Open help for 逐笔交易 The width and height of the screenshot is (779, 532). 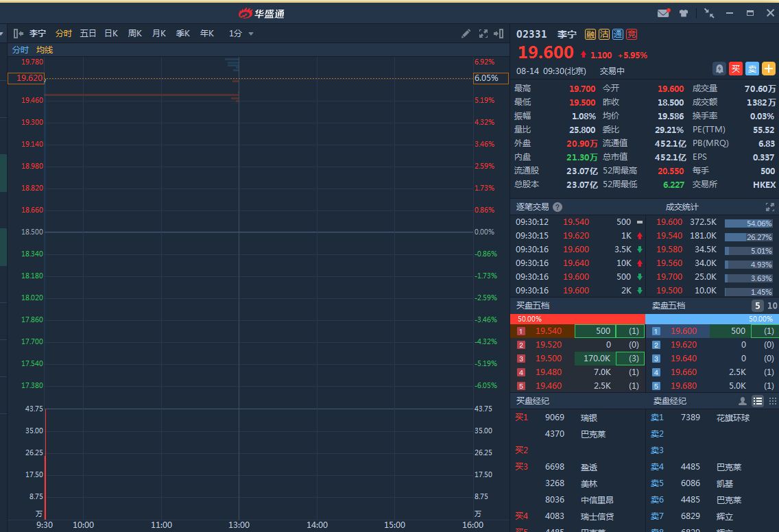click(558, 207)
